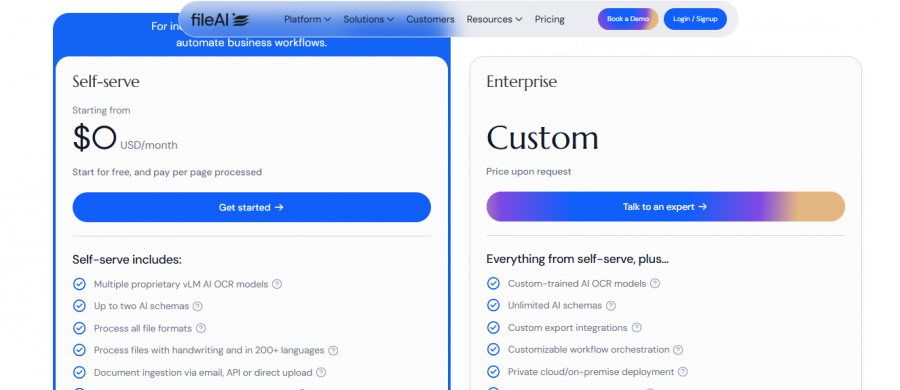Click the Custom price text
Screen dimensions: 900x390
542,138
